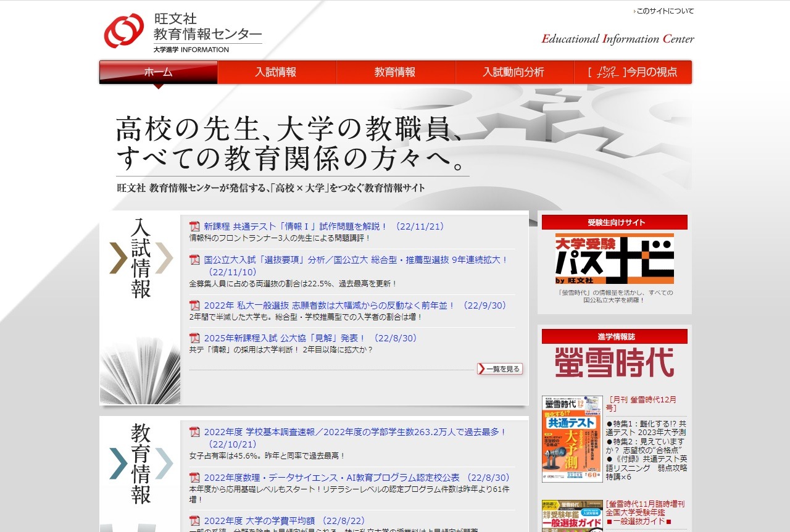Click PDF icon beside 学校基本調査速報 article
This screenshot has height=532, width=790.
coord(194,432)
